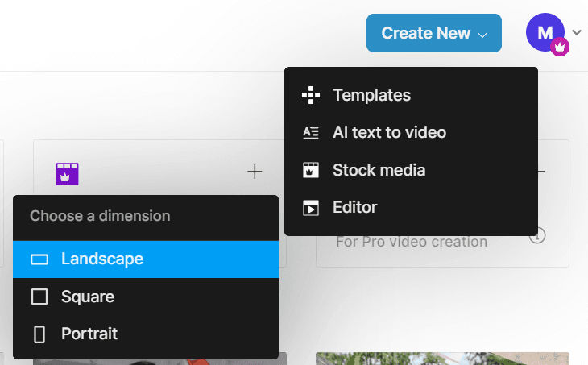Screen dimensions: 588x365
Task: Launch Editor from the Create New menu
Action: pos(354,208)
